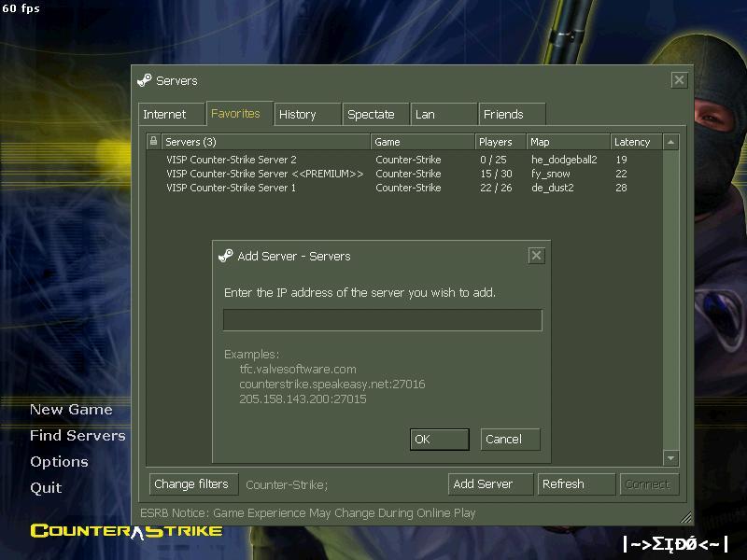Image resolution: width=747 pixels, height=560 pixels.
Task: Click the he_dodgeball2 map cell
Action: click(x=564, y=160)
